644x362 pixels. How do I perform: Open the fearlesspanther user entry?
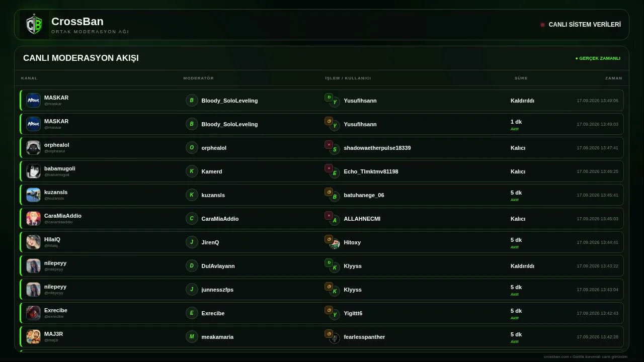point(364,337)
